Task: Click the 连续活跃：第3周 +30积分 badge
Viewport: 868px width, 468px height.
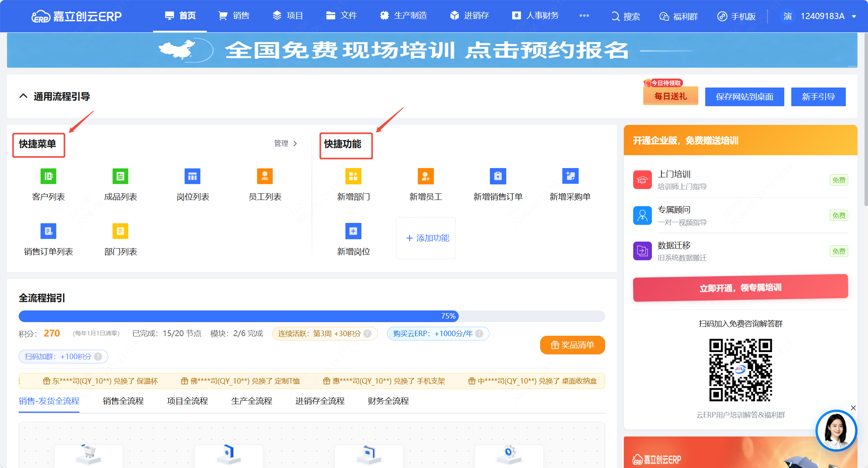Action: [324, 333]
